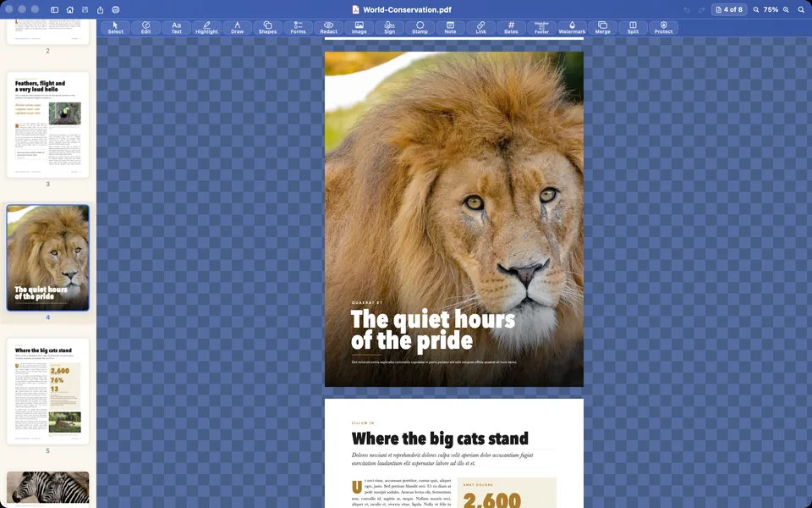Click the italic subtitle 'Dolores nesciunt et reprehenderit'

[442, 459]
